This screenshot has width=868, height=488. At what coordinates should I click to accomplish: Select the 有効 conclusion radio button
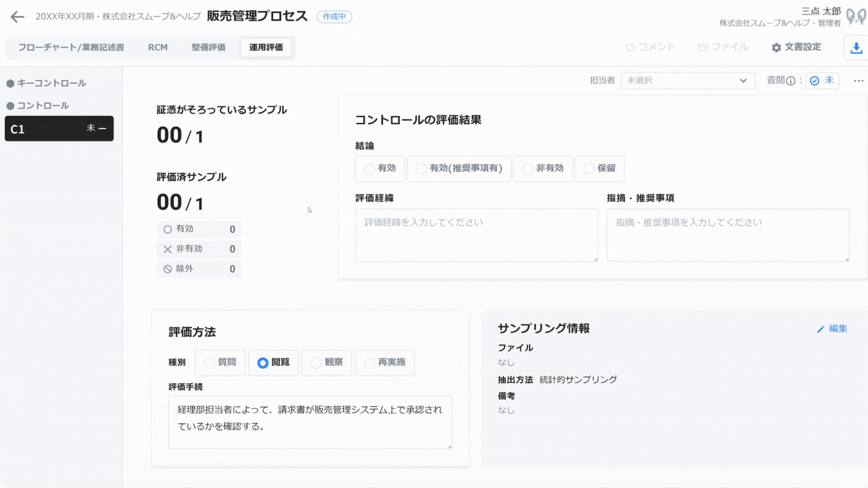click(x=369, y=169)
